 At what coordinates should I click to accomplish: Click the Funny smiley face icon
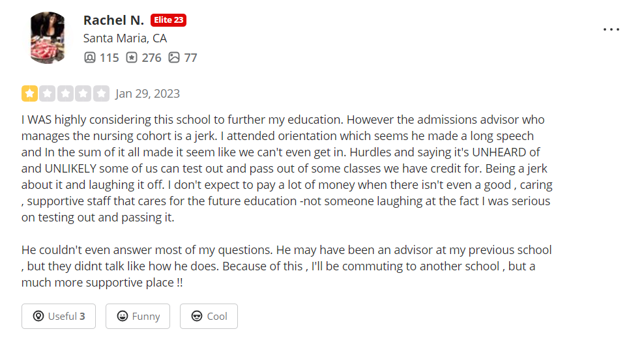point(123,316)
